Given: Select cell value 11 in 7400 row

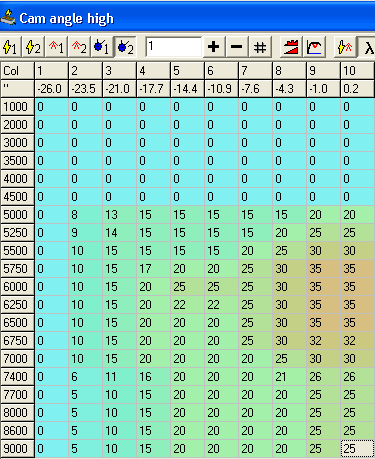Looking at the screenshot, I should click(120, 377).
